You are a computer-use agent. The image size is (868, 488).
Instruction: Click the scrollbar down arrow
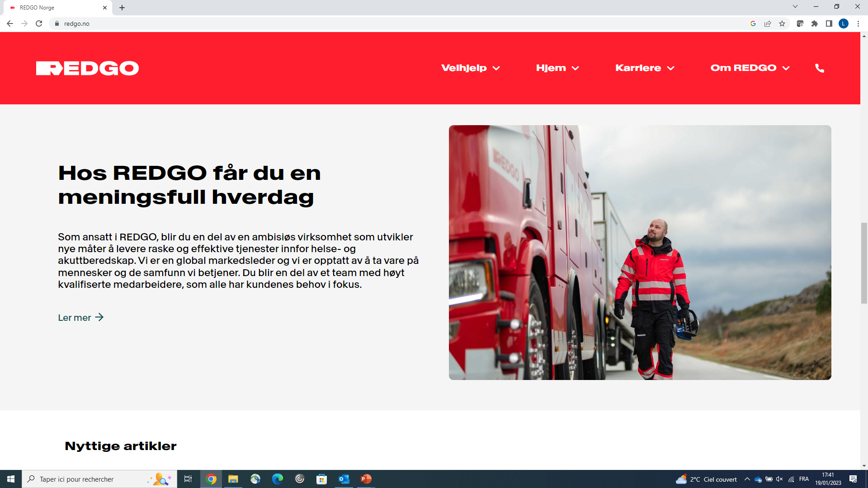click(864, 466)
